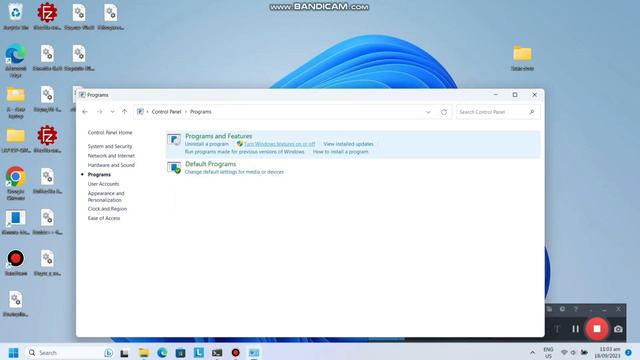Open the Windows Start menu
The width and height of the screenshot is (640, 360).
coord(13,353)
